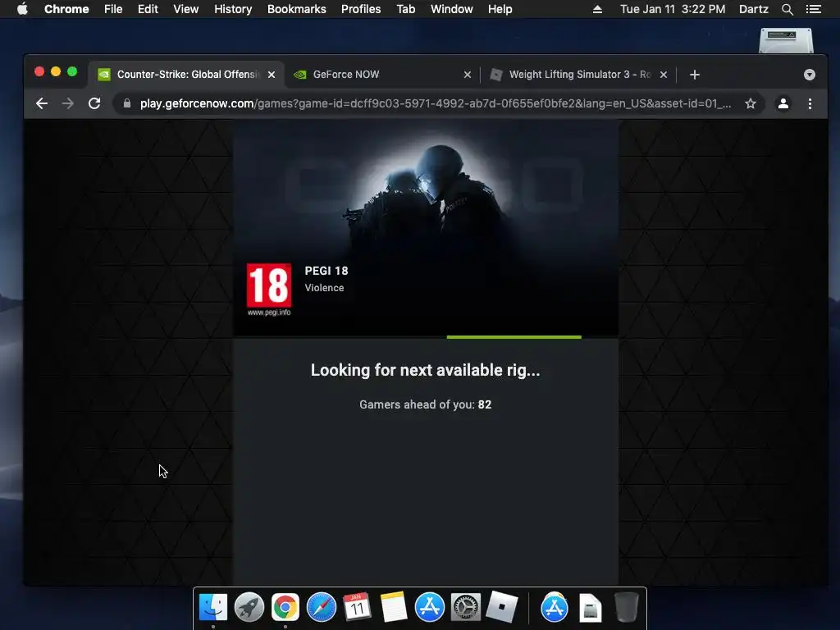Image resolution: width=840 pixels, height=630 pixels.
Task: Open the Edit menu
Action: pyautogui.click(x=148, y=9)
